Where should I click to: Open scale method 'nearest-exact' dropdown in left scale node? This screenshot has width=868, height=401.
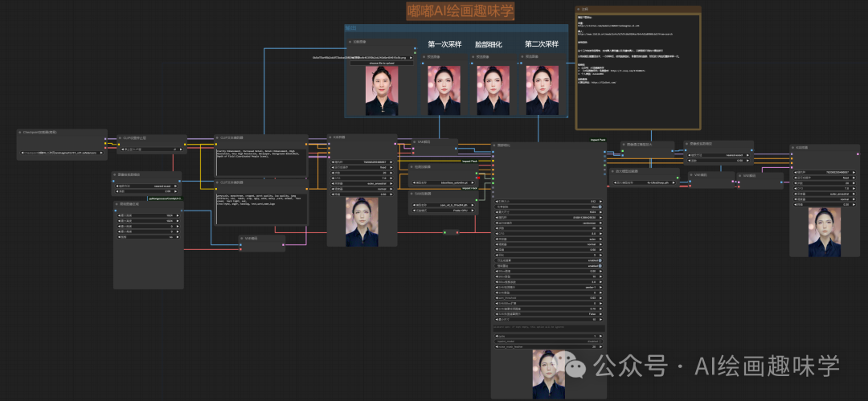tap(146, 186)
